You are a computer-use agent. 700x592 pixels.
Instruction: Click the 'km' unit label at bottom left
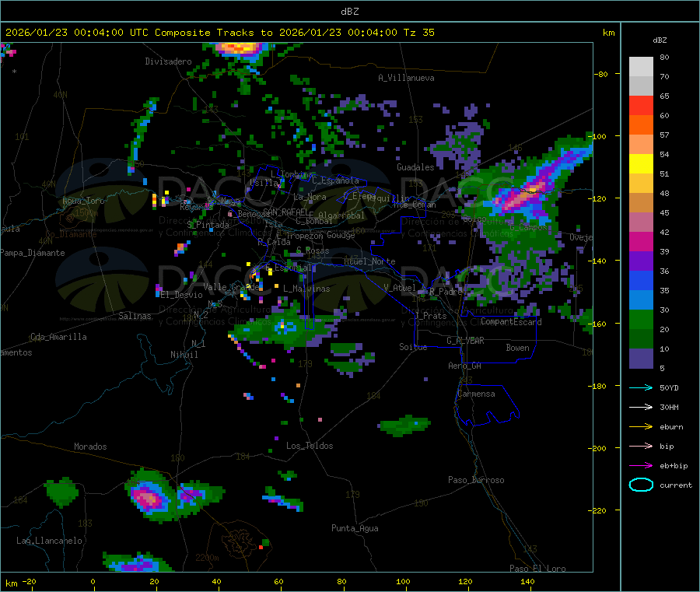pos(11,583)
